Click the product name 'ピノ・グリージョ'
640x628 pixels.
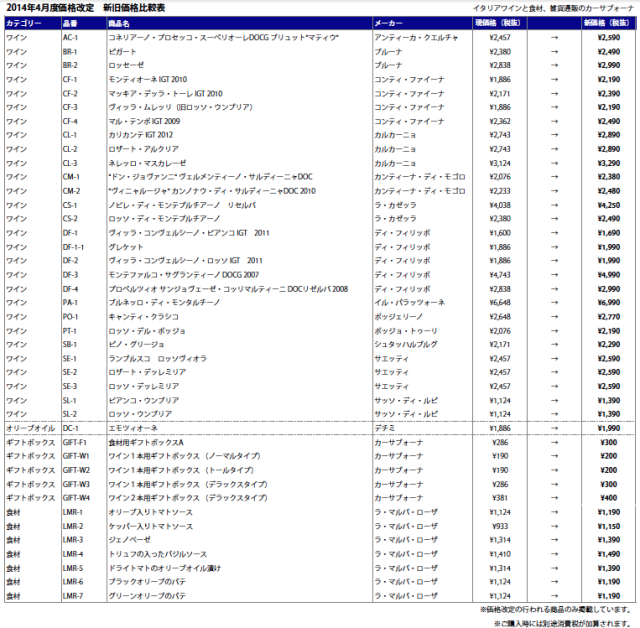coord(137,345)
